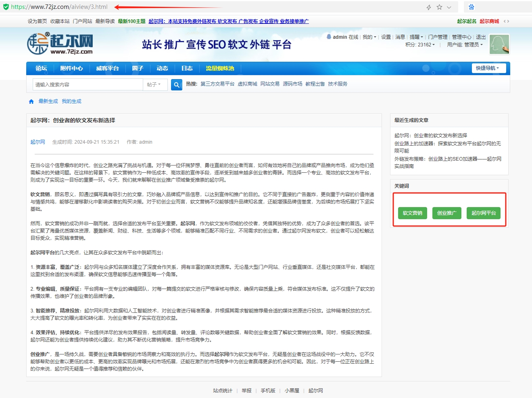Expand the 用户组: 管理员 dropdown
Image resolution: width=532 pixels, height=398 pixels.
pos(465,45)
